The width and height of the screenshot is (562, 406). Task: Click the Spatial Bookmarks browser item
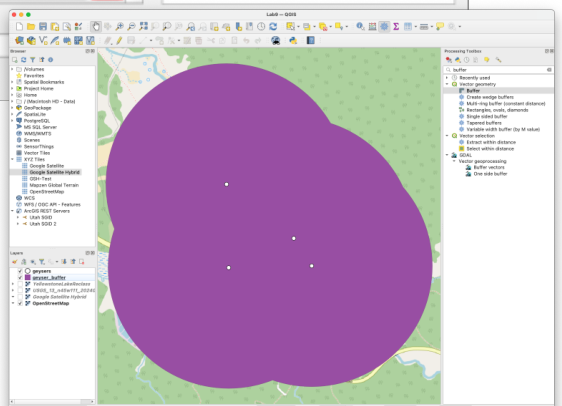coord(44,82)
